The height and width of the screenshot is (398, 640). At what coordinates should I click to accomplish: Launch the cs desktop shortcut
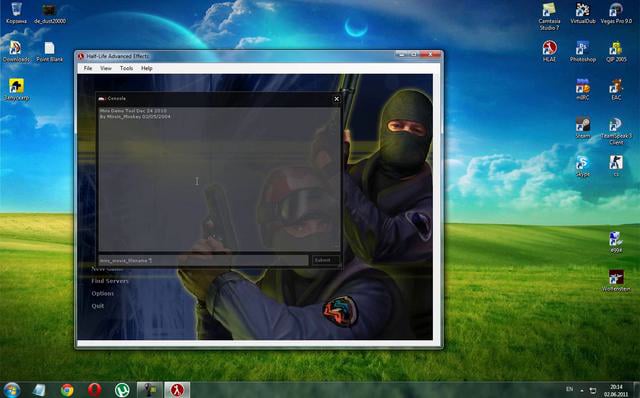616,166
